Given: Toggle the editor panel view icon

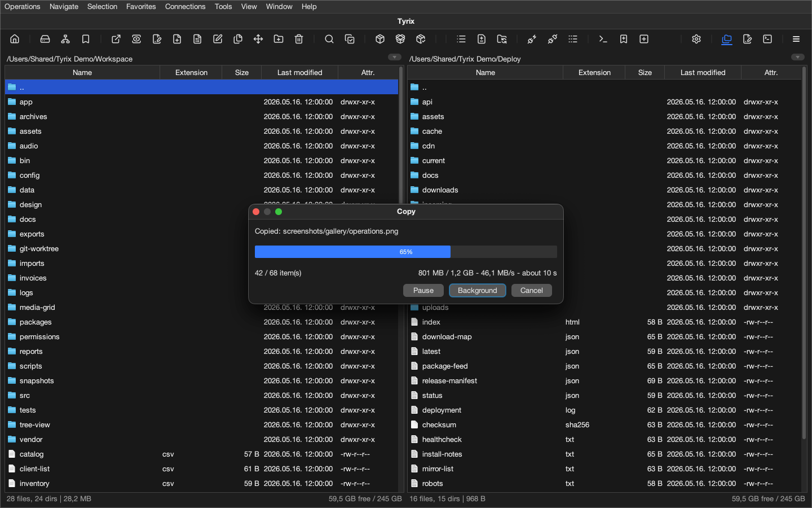Looking at the screenshot, I should point(747,39).
